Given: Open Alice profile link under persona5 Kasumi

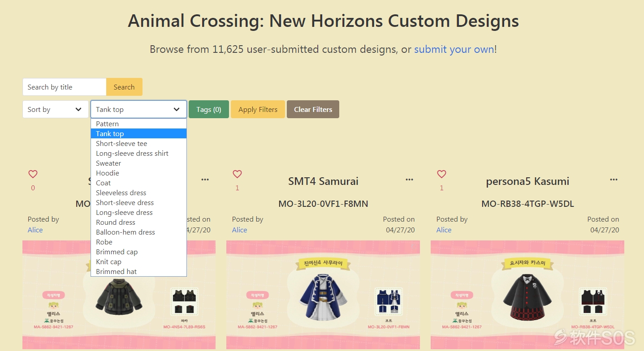Looking at the screenshot, I should [x=444, y=230].
